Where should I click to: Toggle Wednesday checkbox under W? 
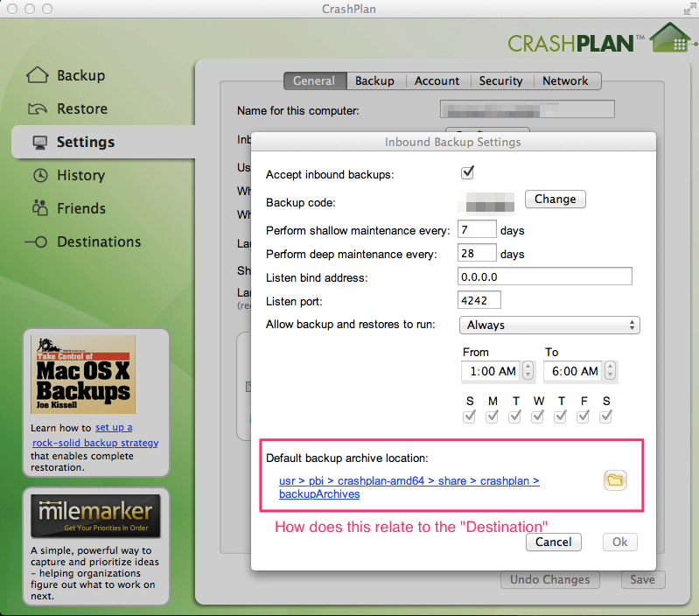(538, 416)
